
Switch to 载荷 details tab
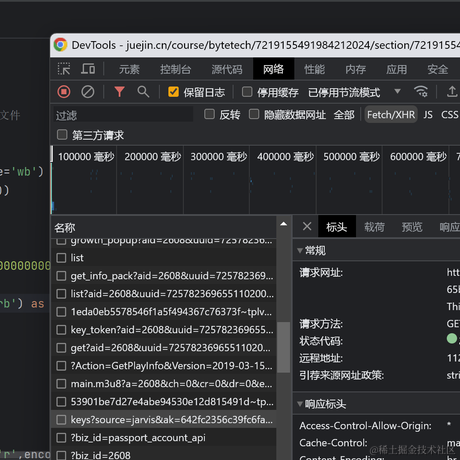[374, 227]
